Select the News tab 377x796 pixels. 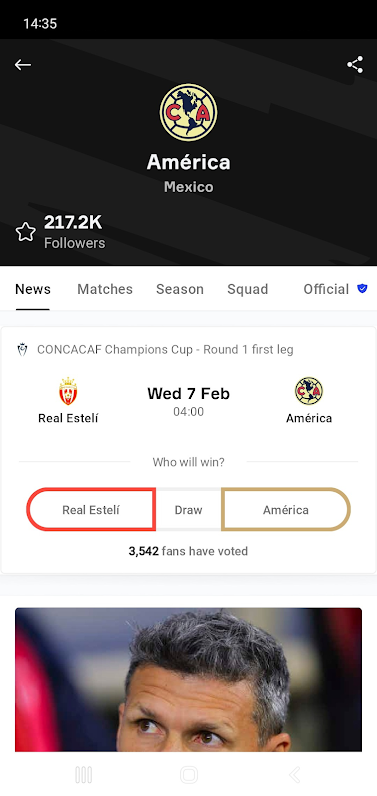[33, 289]
